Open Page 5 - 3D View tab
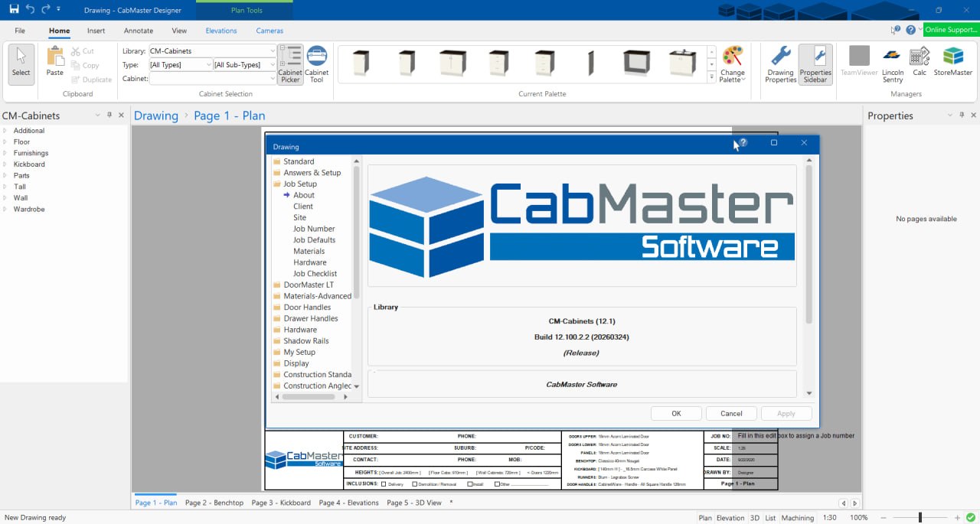Image resolution: width=980 pixels, height=524 pixels. coord(414,503)
